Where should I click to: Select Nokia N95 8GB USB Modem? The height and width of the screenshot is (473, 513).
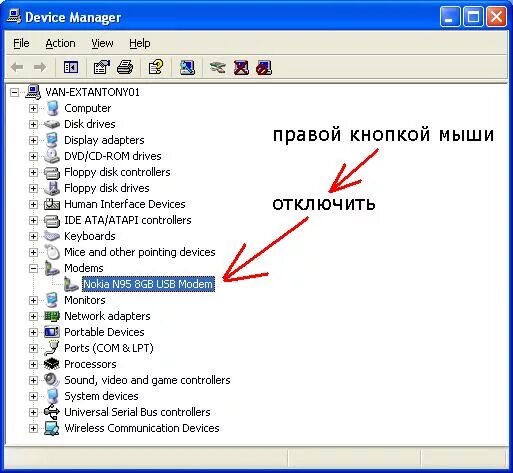tap(148, 284)
